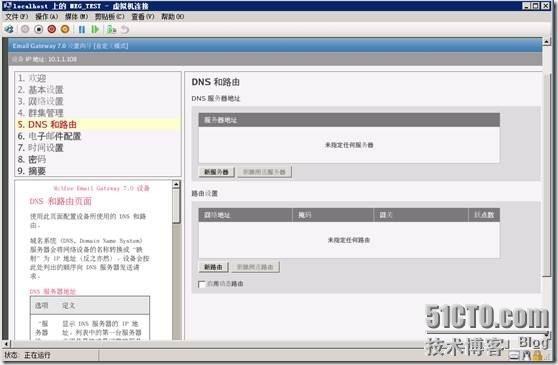The width and height of the screenshot is (558, 365).
Task: Click the 服务器地址 table header
Action: pos(349,120)
